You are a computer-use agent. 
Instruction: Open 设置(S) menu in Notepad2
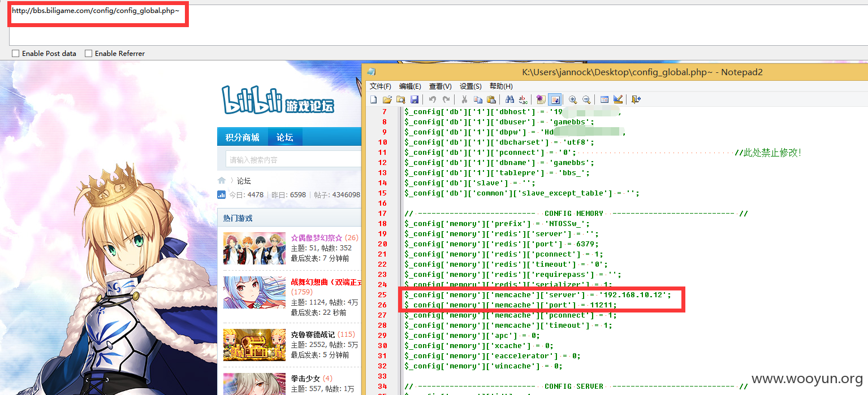pyautogui.click(x=470, y=86)
